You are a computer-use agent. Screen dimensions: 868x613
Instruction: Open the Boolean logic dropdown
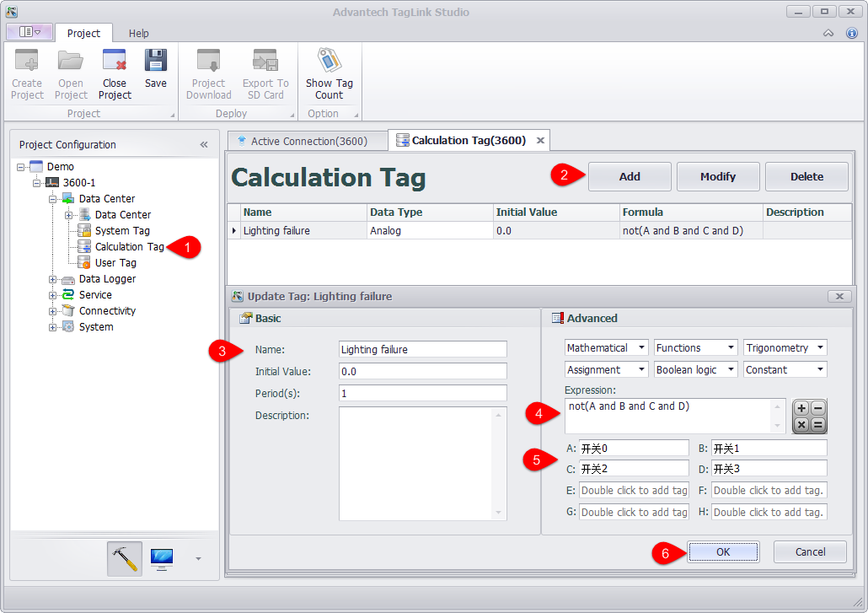tap(695, 369)
